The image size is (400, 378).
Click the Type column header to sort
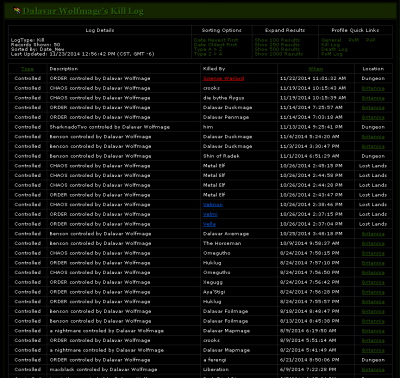(27, 69)
